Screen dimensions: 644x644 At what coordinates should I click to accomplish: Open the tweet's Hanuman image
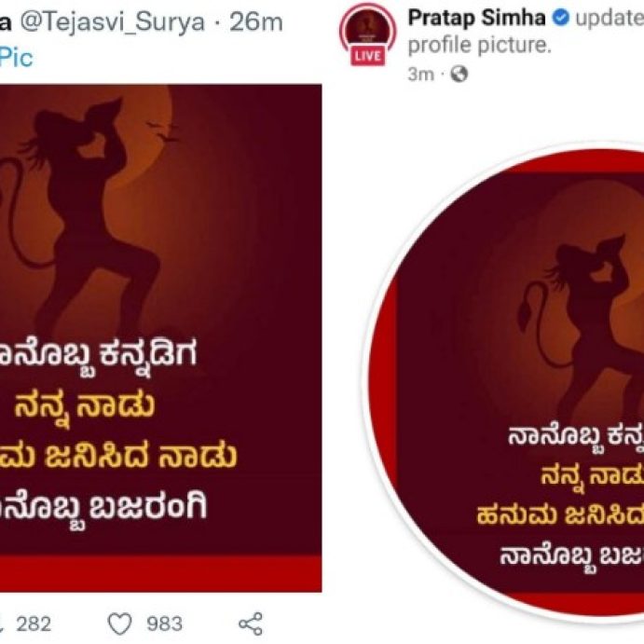tap(160, 337)
